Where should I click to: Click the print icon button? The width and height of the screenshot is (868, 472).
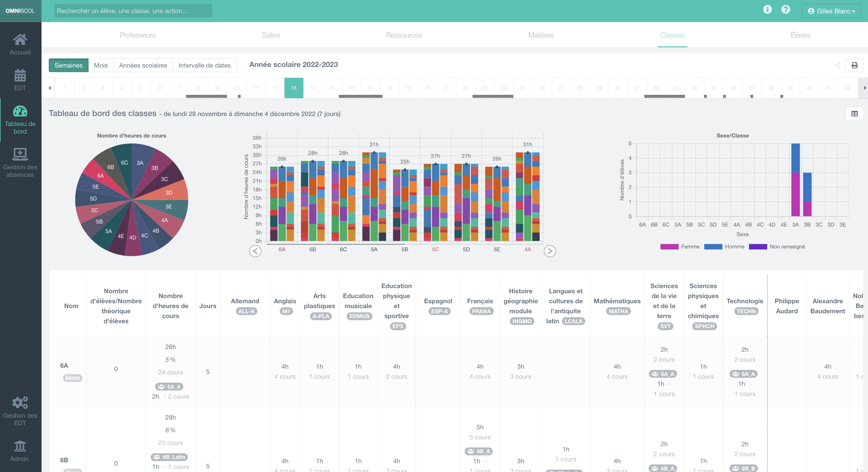coord(854,65)
